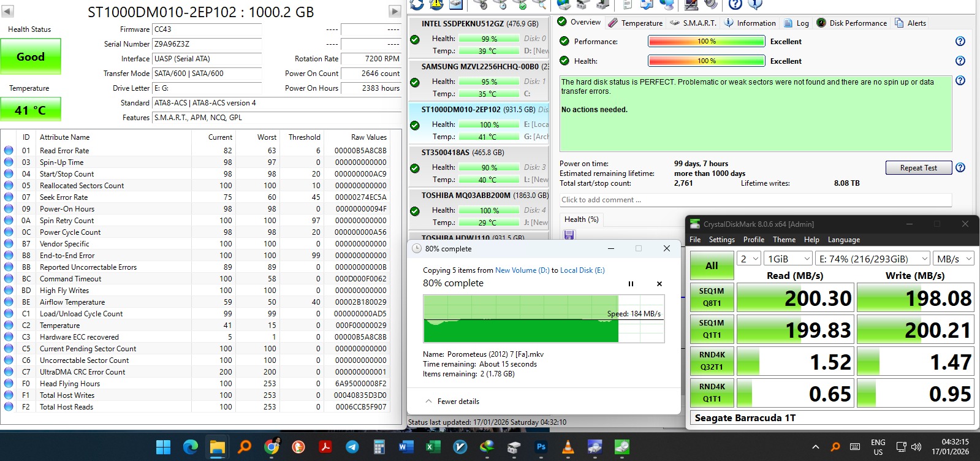The image size is (980, 461).
Task: Go to next disk with the right arrow
Action: coord(395,11)
